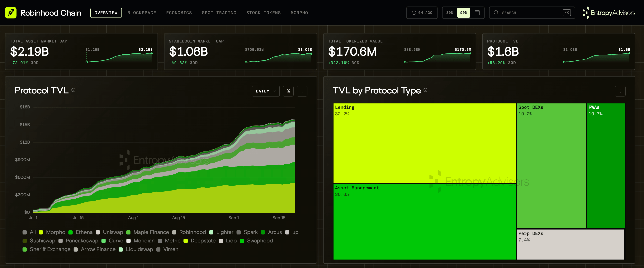Image resolution: width=644 pixels, height=268 pixels.
Task: Open Protocol TVL info tooltip icon
Action: [x=73, y=90]
